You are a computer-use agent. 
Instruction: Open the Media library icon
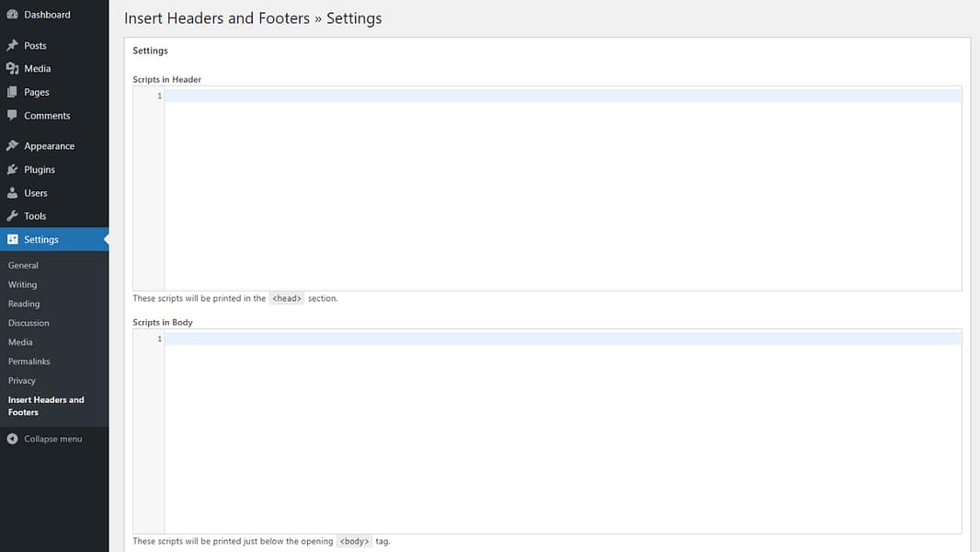click(x=13, y=68)
